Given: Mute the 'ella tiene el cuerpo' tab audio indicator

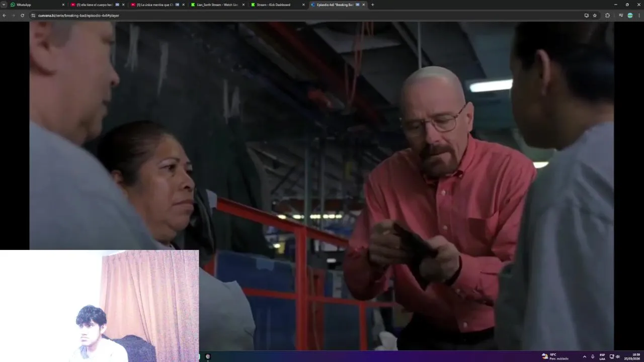Looking at the screenshot, I should (x=117, y=5).
